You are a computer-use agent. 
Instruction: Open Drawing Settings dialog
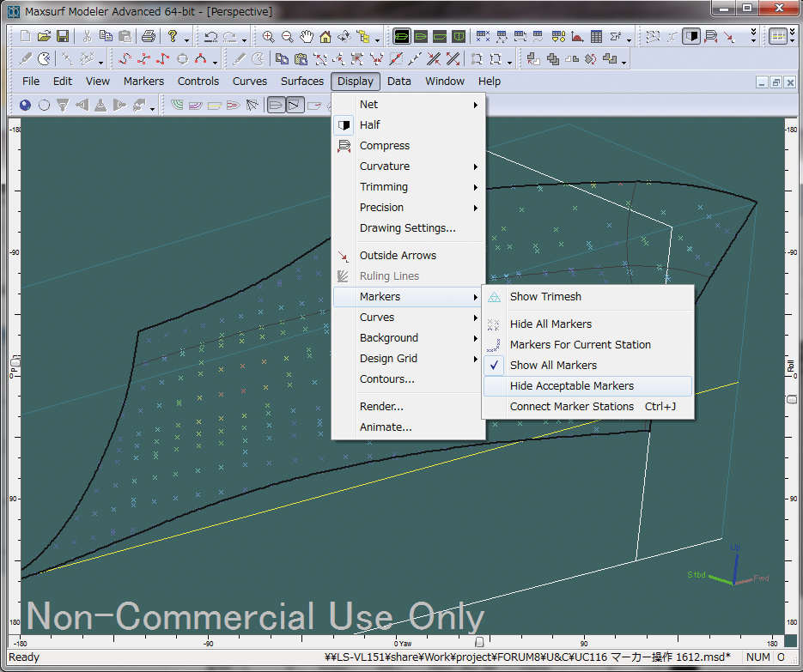coord(409,227)
